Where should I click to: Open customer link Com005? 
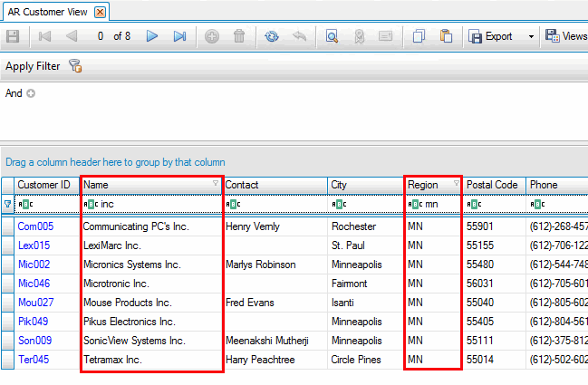point(35,226)
